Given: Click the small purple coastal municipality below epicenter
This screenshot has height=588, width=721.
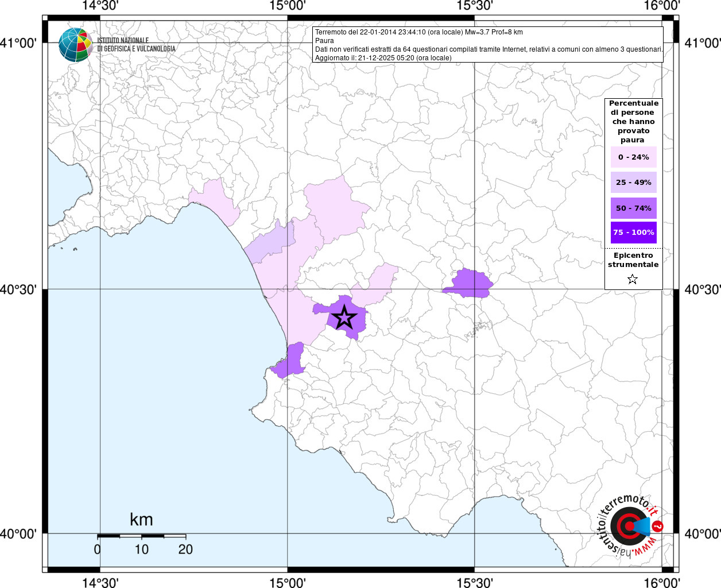Looking at the screenshot, I should [290, 361].
